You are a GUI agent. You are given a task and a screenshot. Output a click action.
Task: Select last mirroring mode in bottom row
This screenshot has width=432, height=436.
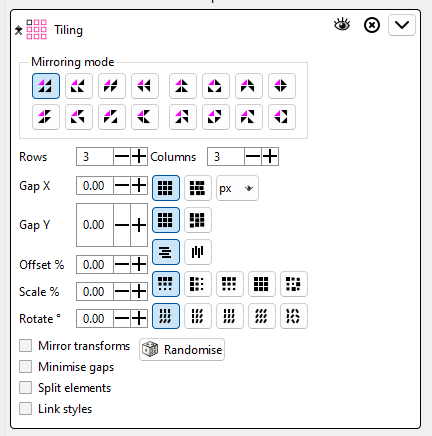point(282,117)
